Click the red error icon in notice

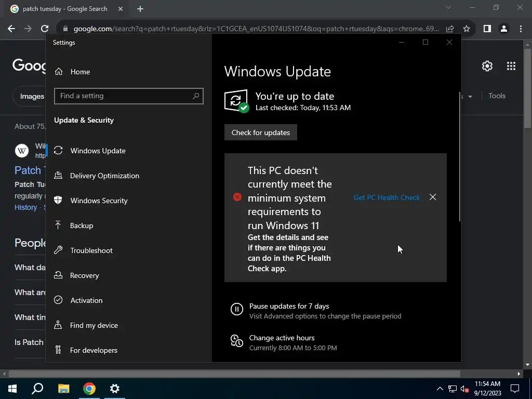click(x=237, y=197)
